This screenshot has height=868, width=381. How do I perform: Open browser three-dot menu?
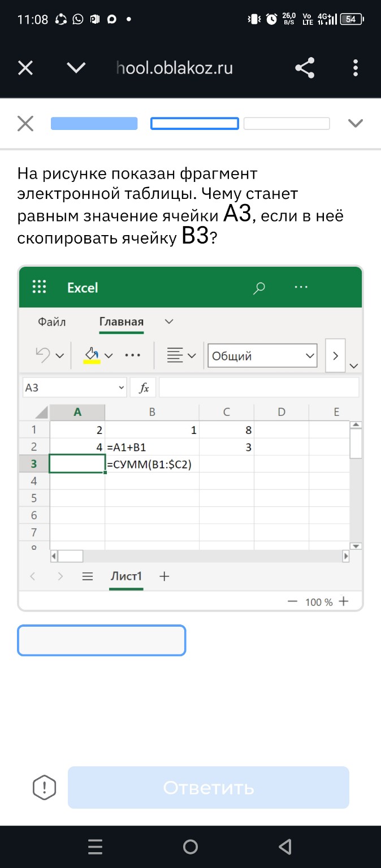356,68
